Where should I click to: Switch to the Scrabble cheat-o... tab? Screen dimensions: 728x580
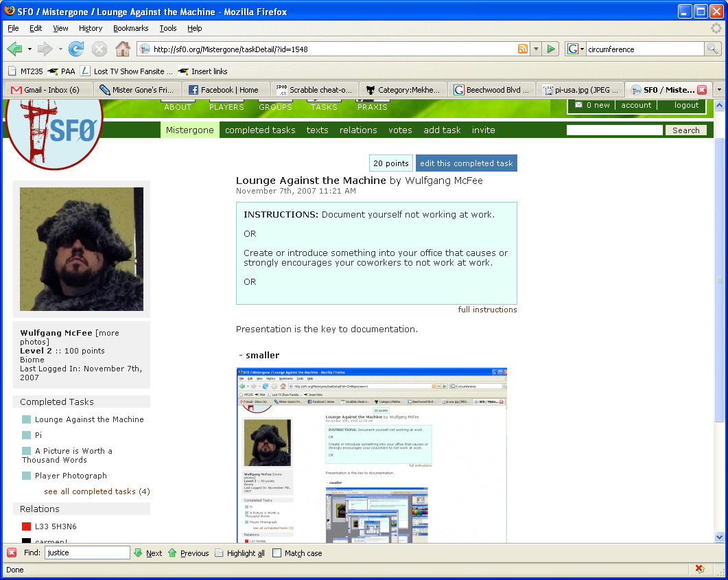coord(314,90)
